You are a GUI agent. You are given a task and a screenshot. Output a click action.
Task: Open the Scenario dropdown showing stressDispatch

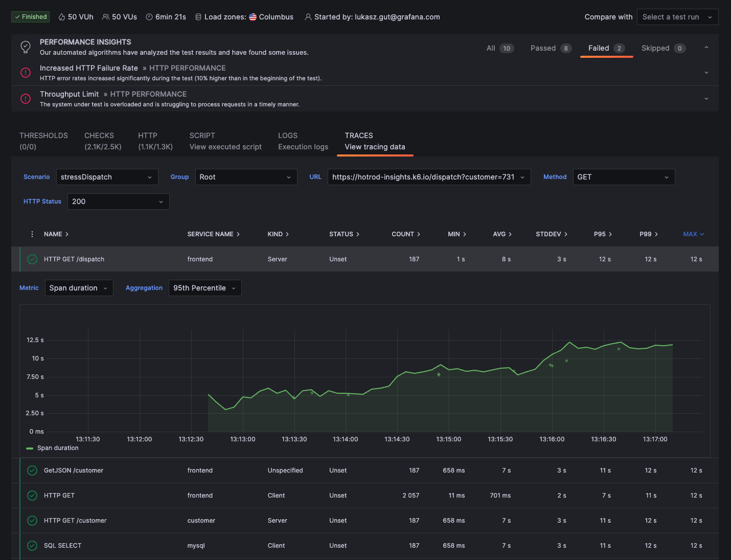pyautogui.click(x=107, y=176)
